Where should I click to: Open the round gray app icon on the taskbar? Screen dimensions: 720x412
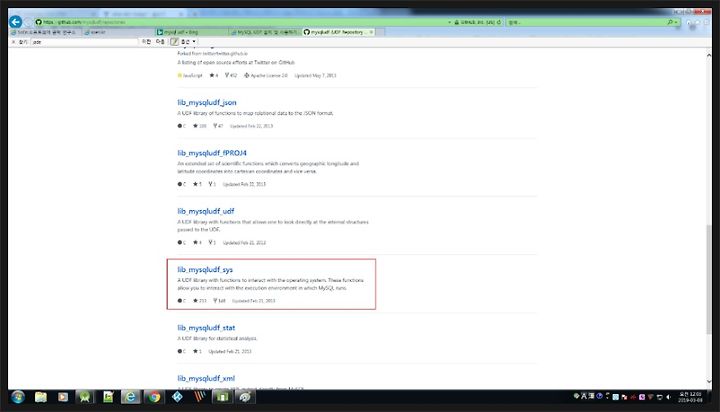[245, 397]
